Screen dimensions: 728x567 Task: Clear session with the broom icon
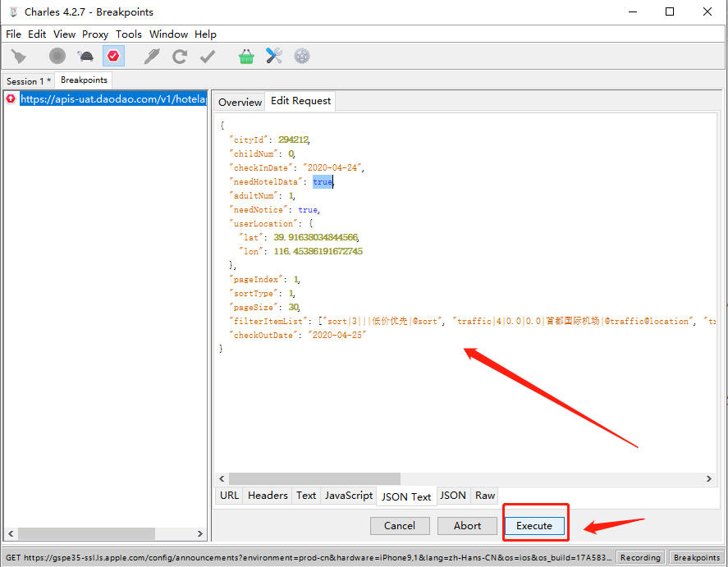click(x=19, y=56)
